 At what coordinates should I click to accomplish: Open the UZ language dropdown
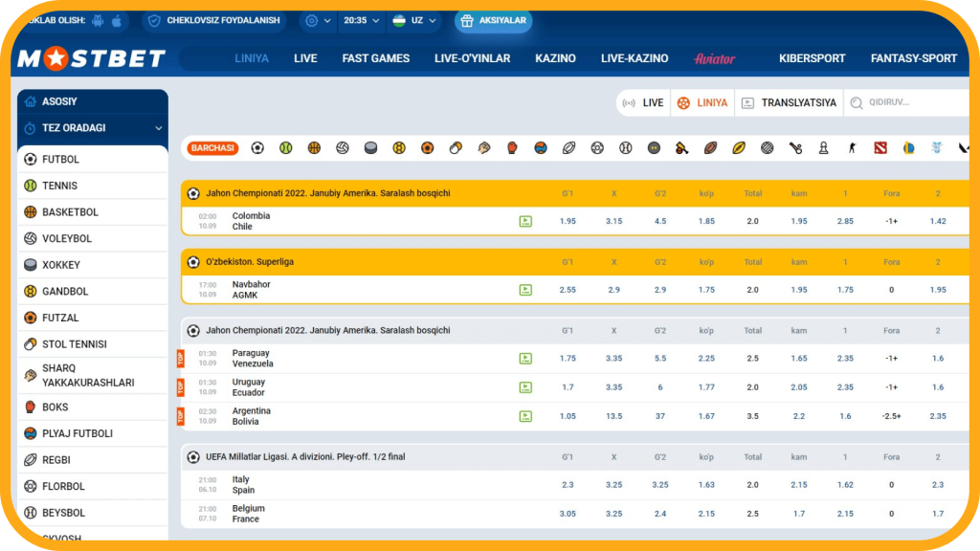click(413, 21)
